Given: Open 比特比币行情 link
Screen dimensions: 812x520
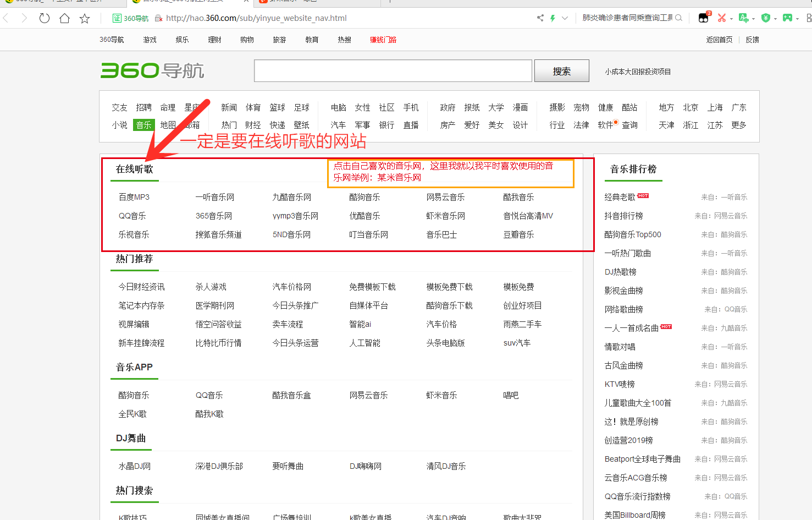Looking at the screenshot, I should coord(219,343).
